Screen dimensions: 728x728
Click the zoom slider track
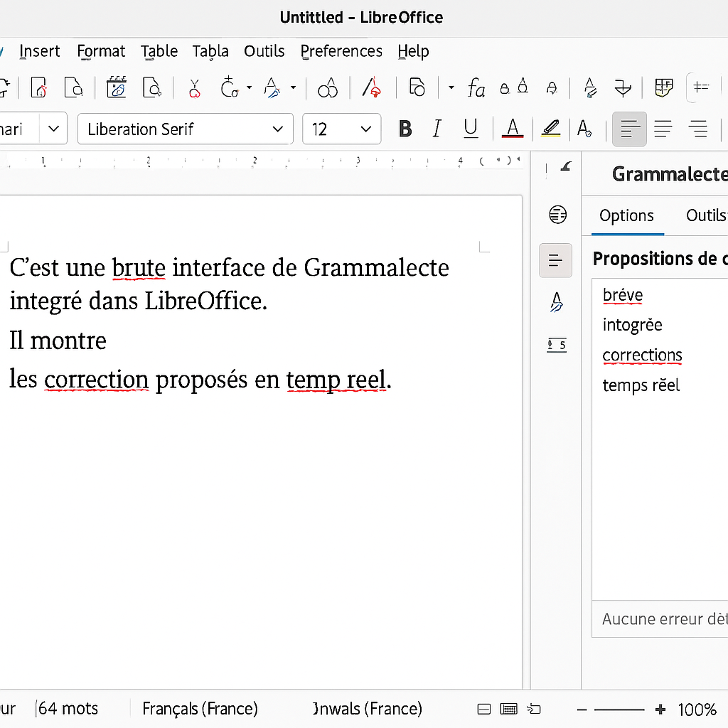[619, 710]
